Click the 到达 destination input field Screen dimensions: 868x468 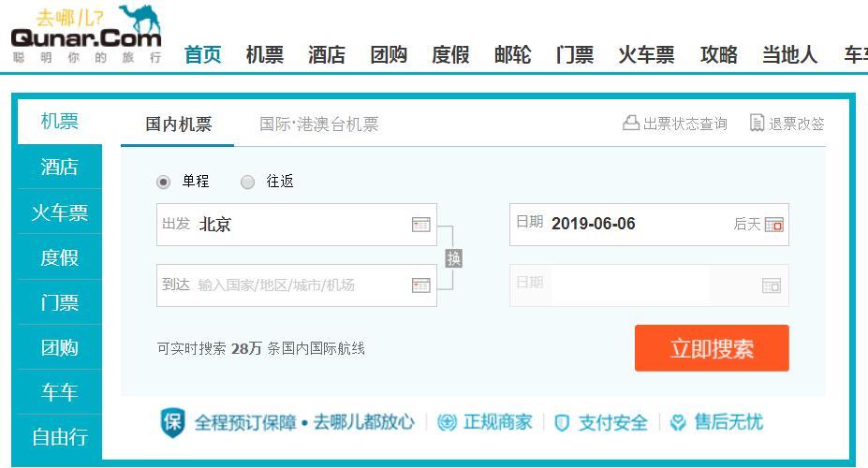[297, 285]
